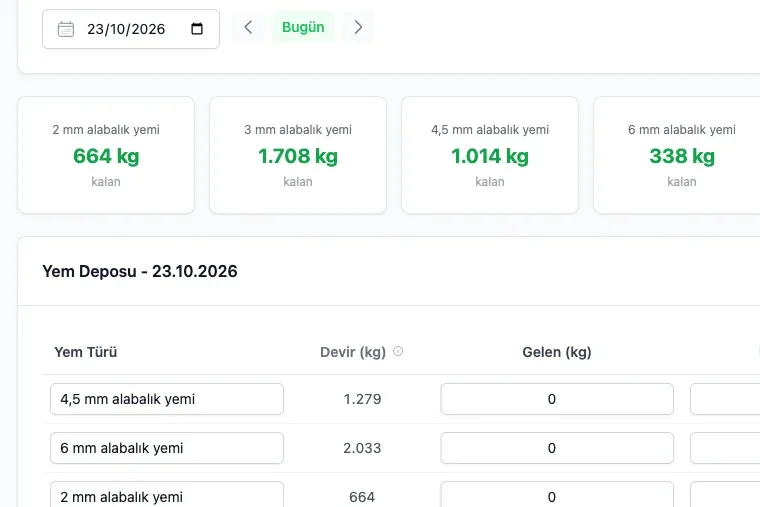
Task: Click the 1.708 kg remaining value
Action: (298, 156)
